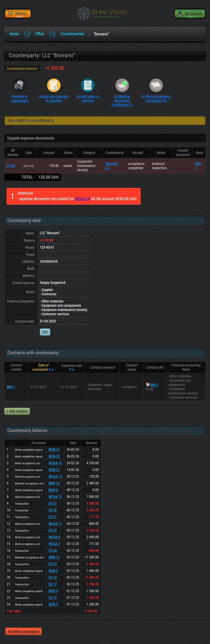Open MRR-13 in the balance table
Screen dimensions: 210x644
pyautogui.click(x=54, y=483)
